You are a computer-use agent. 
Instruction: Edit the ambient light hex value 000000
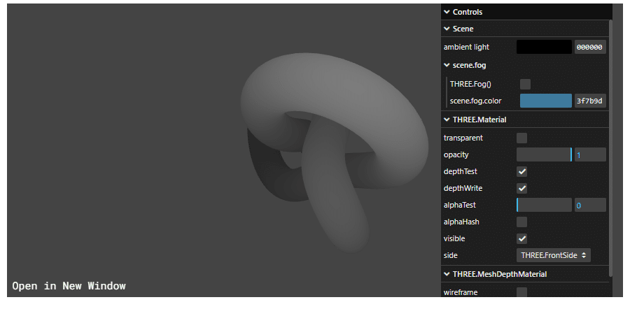(590, 48)
